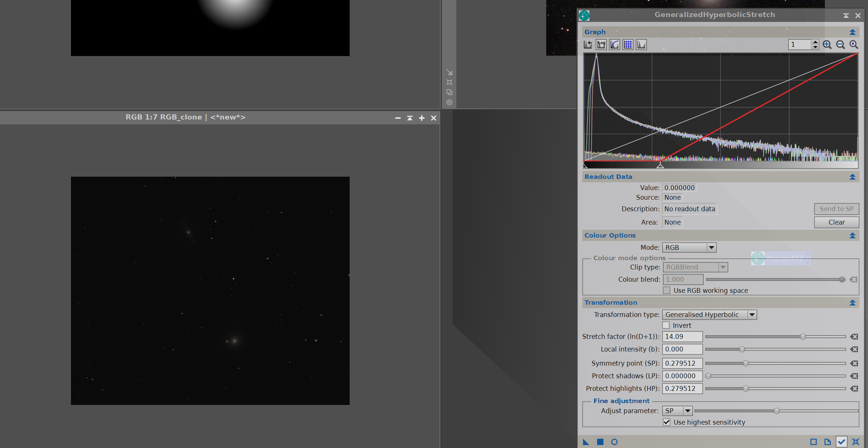Maximize the RGB_clone window with the plus icon
This screenshot has width=868, height=448.
[x=422, y=118]
